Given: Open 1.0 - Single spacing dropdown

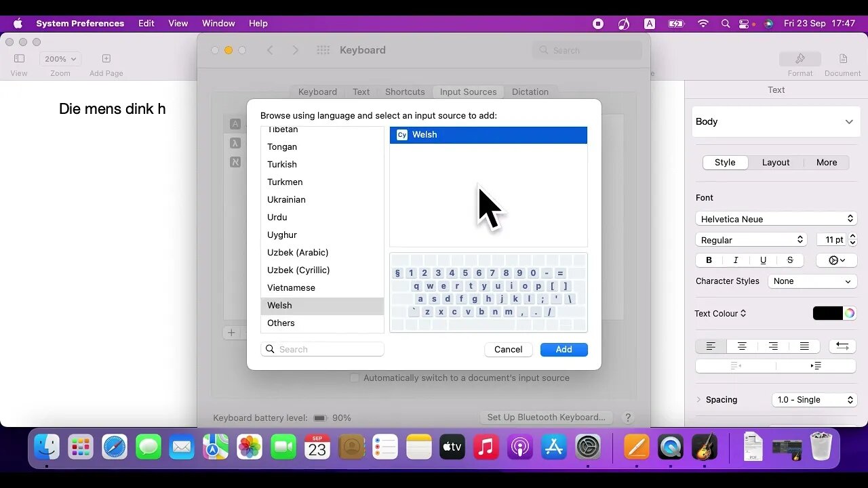Looking at the screenshot, I should (814, 400).
